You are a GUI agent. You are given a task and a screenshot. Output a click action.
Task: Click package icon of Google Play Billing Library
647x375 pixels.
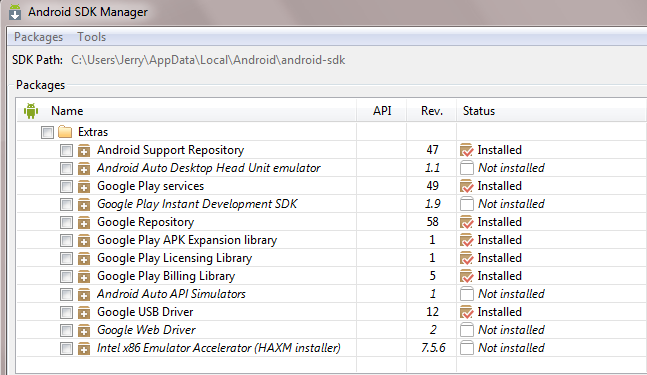pyautogui.click(x=84, y=276)
